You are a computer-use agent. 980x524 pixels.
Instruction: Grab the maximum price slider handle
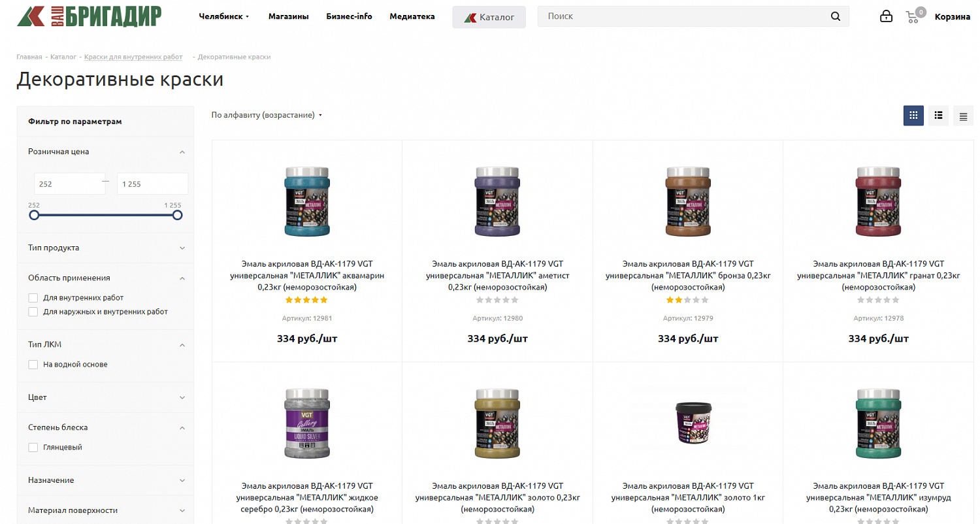(x=177, y=215)
